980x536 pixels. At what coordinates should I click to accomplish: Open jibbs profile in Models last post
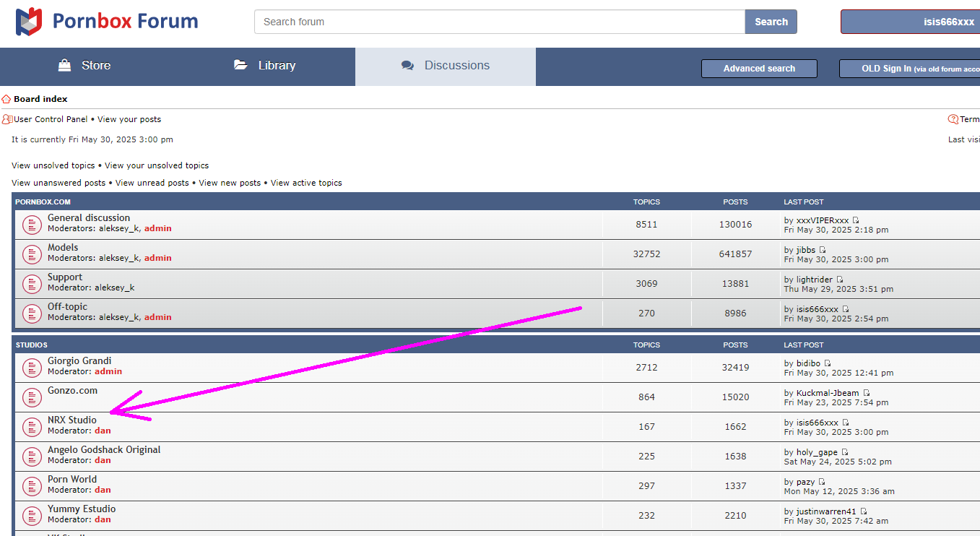tap(806, 250)
